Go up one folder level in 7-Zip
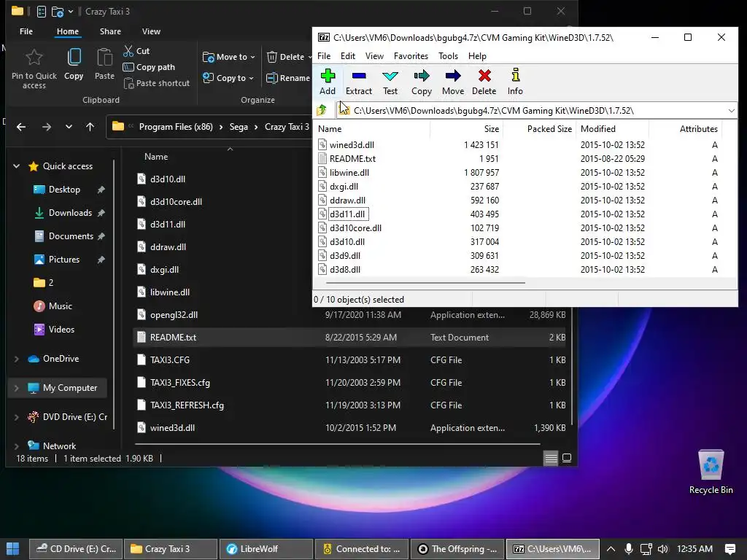747x560 pixels. 322,111
